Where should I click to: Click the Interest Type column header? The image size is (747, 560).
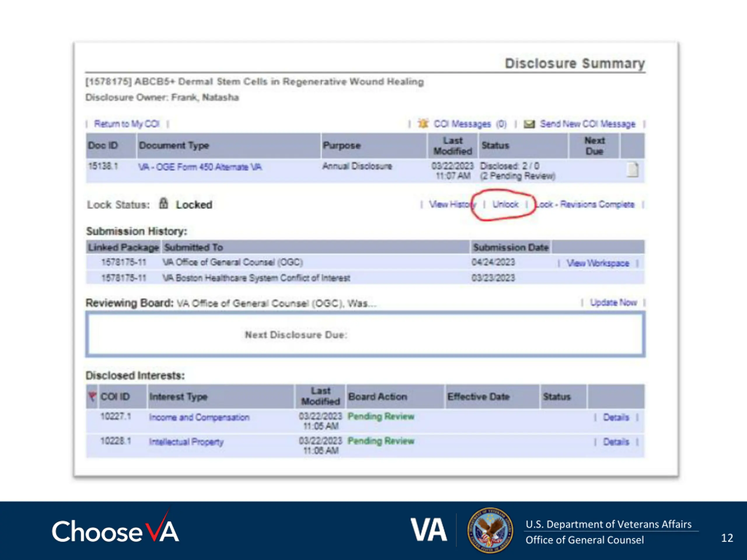221,397
